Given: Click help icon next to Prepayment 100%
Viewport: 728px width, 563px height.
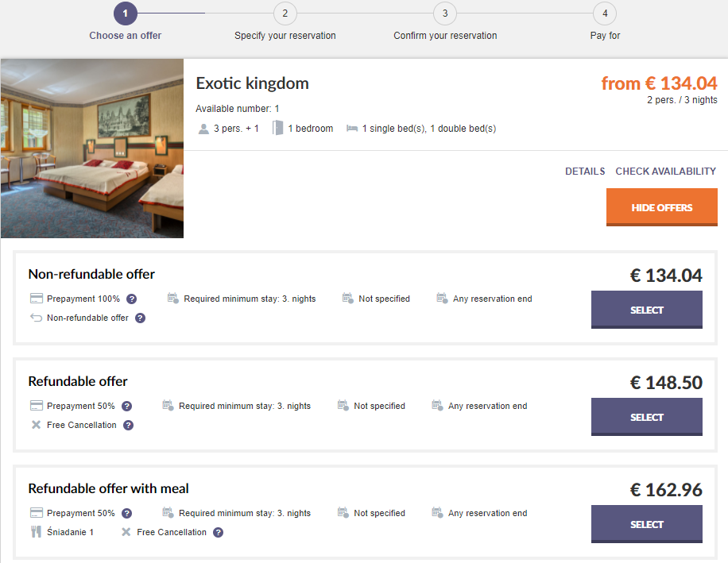Looking at the screenshot, I should (x=132, y=299).
